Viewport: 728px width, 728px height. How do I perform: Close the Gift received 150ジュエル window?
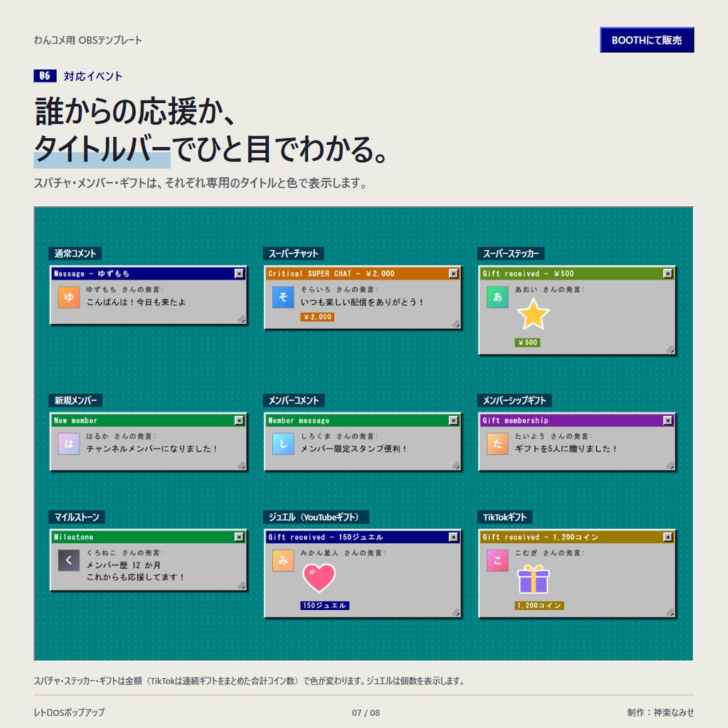coord(454,537)
